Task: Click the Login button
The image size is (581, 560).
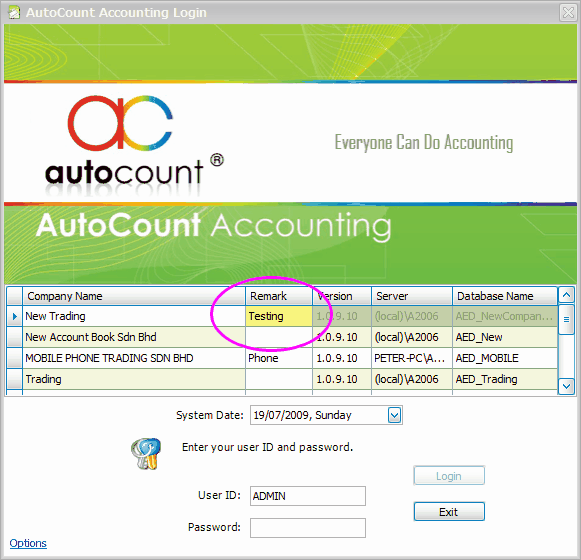Action: coord(449,476)
